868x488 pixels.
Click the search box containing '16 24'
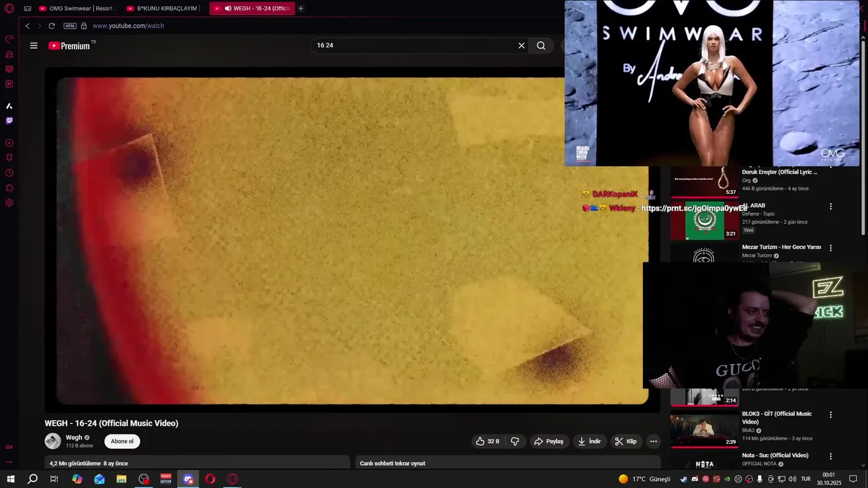[x=414, y=45]
